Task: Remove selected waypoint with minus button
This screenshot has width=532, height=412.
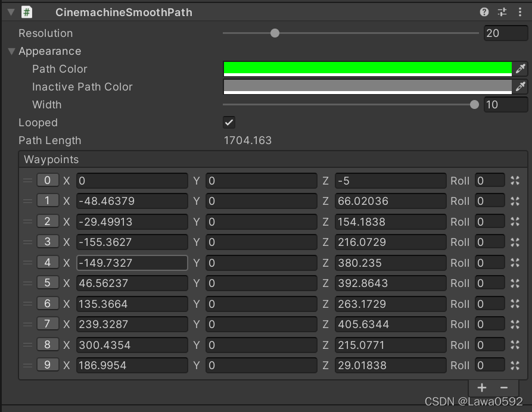Action: tap(504, 388)
